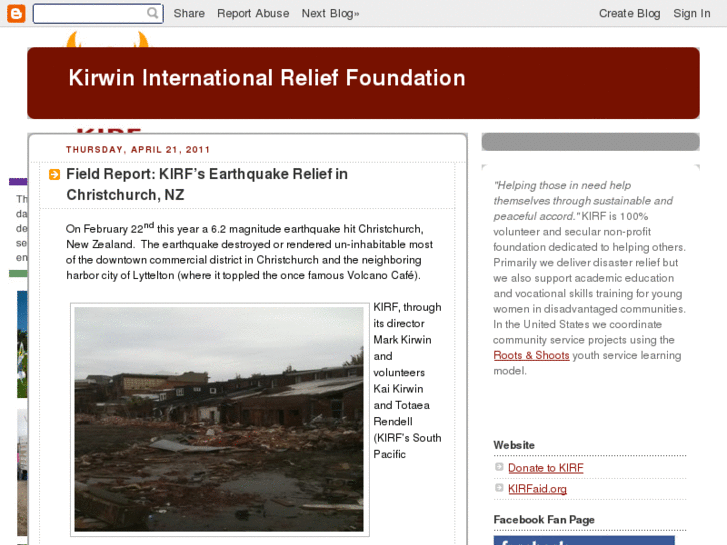
Task: Click bullet icon beside Donate to KIRF
Action: [499, 467]
